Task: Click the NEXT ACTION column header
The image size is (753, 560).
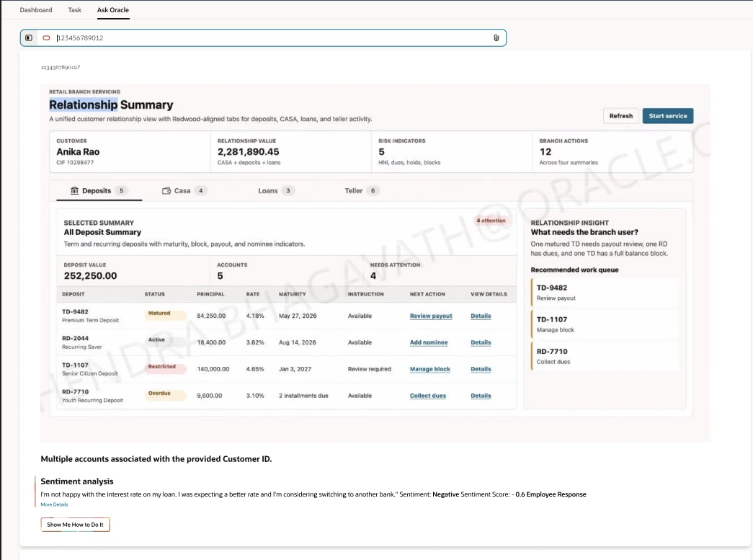Action: tap(427, 294)
